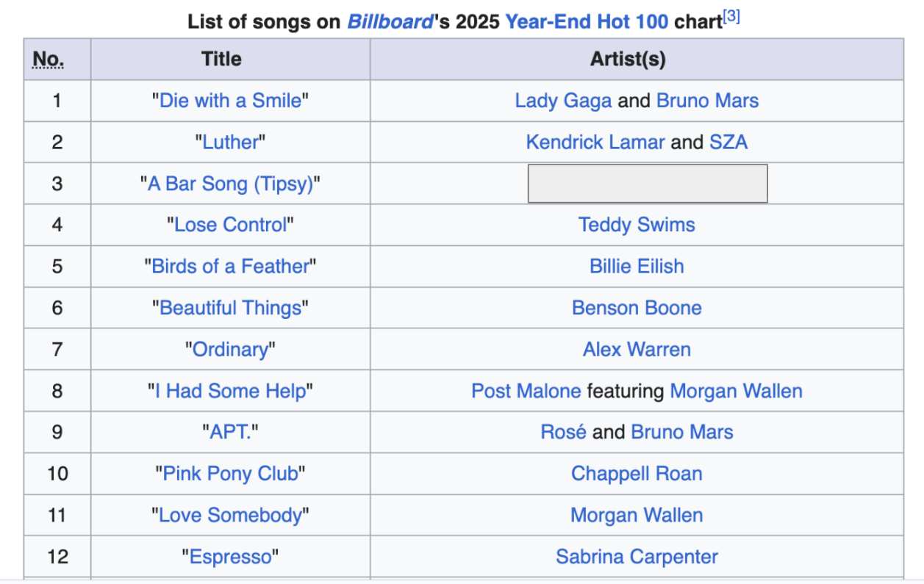Select the "Birds of a Feather" title link
Viewport: 924px width, 584px height.
pyautogui.click(x=230, y=266)
